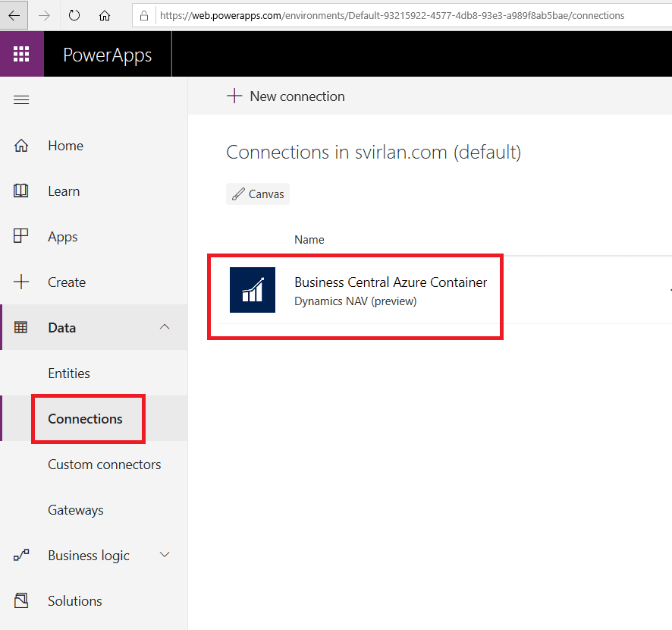This screenshot has width=672, height=630.
Task: Select the Solutions label in sidebar
Action: [x=75, y=601]
